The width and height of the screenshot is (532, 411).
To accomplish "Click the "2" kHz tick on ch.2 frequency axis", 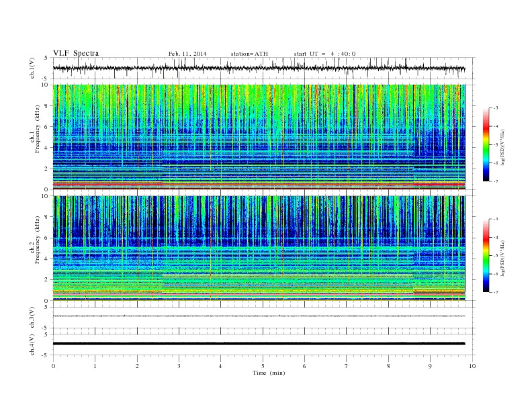I will pyautogui.click(x=46, y=280).
